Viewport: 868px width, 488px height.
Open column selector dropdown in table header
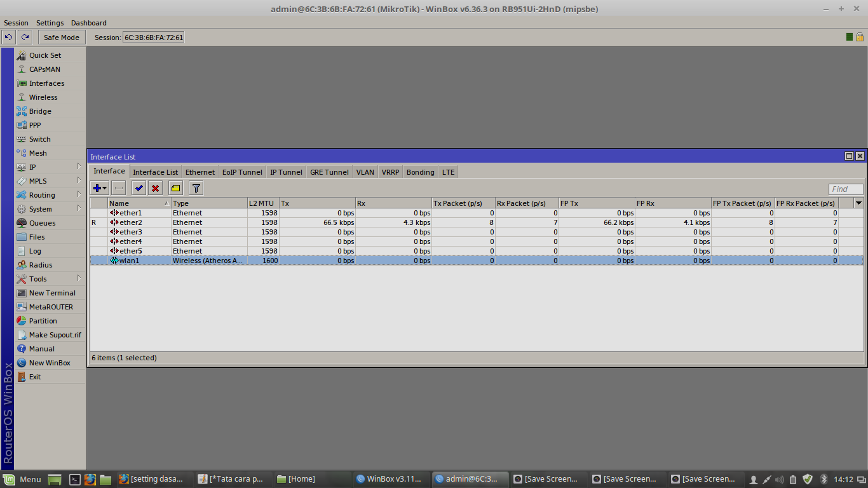[x=859, y=203]
